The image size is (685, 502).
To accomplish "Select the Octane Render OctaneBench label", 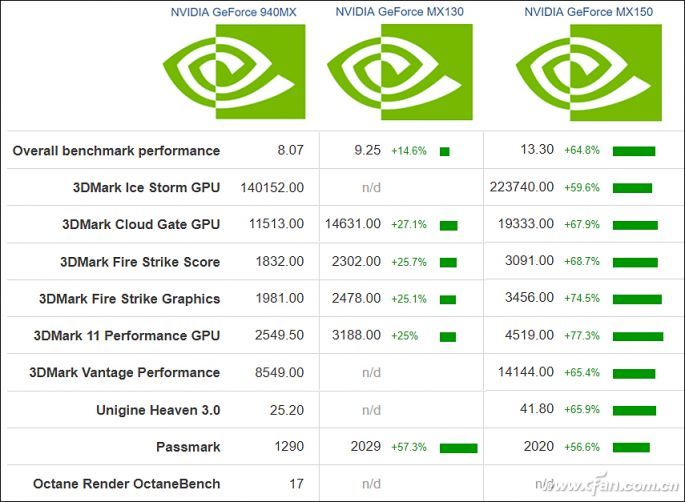I will pyautogui.click(x=126, y=484).
